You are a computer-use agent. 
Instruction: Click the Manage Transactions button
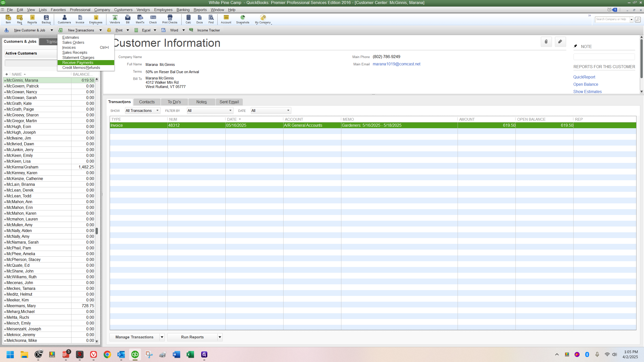[x=135, y=337]
